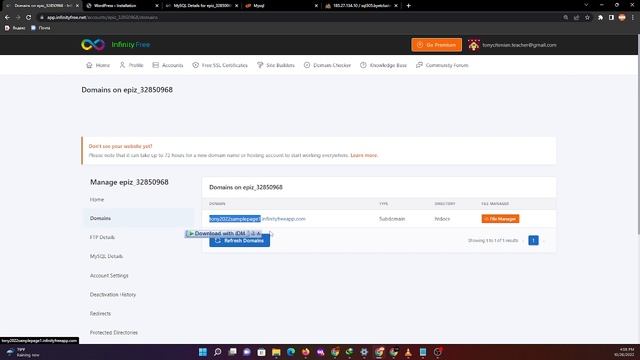This screenshot has width=640, height=360.
Task: Open the Home navigation item
Action: click(98, 65)
